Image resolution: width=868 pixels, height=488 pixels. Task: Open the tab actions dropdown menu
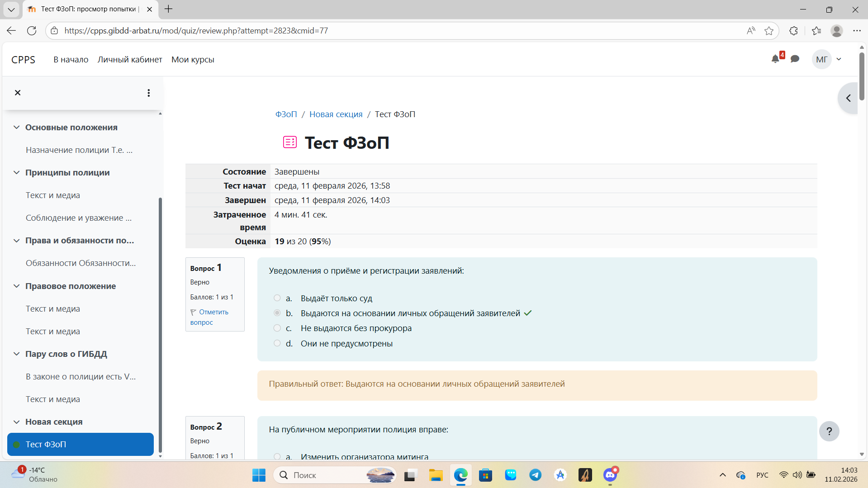(11, 9)
